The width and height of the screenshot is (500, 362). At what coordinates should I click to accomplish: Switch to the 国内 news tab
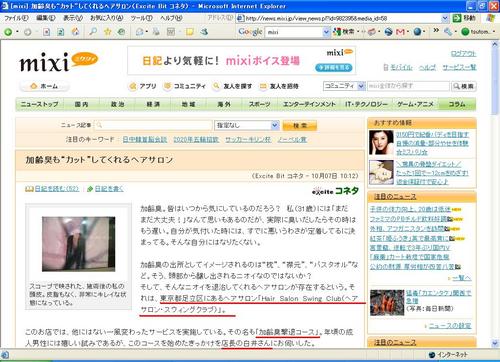81,104
